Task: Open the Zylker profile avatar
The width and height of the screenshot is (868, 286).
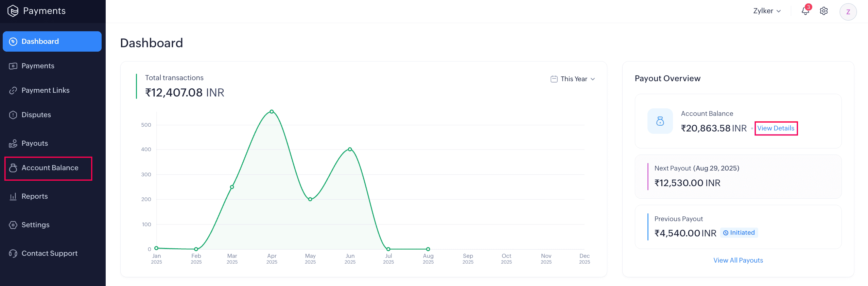Action: [848, 11]
